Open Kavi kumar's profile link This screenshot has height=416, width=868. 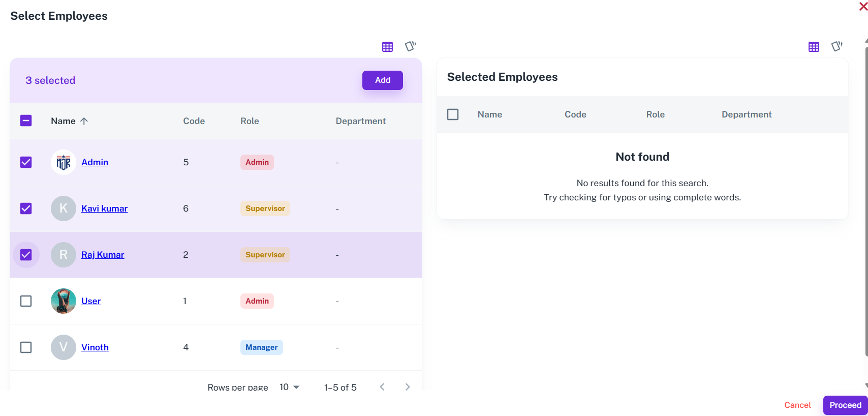click(x=104, y=209)
